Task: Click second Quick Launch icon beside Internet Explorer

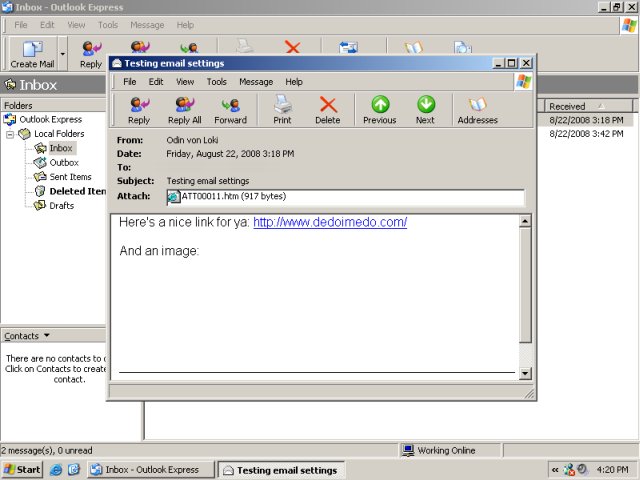Action: pyautogui.click(x=74, y=470)
